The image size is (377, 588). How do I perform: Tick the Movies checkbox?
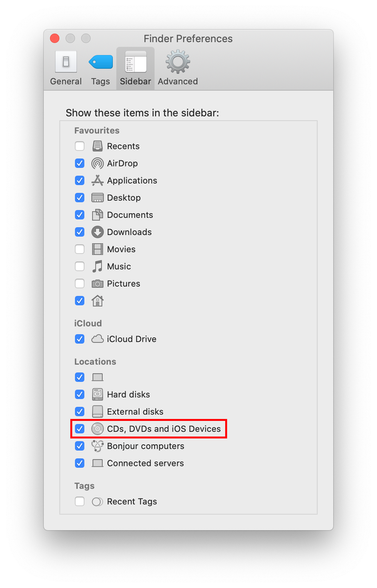[80, 249]
